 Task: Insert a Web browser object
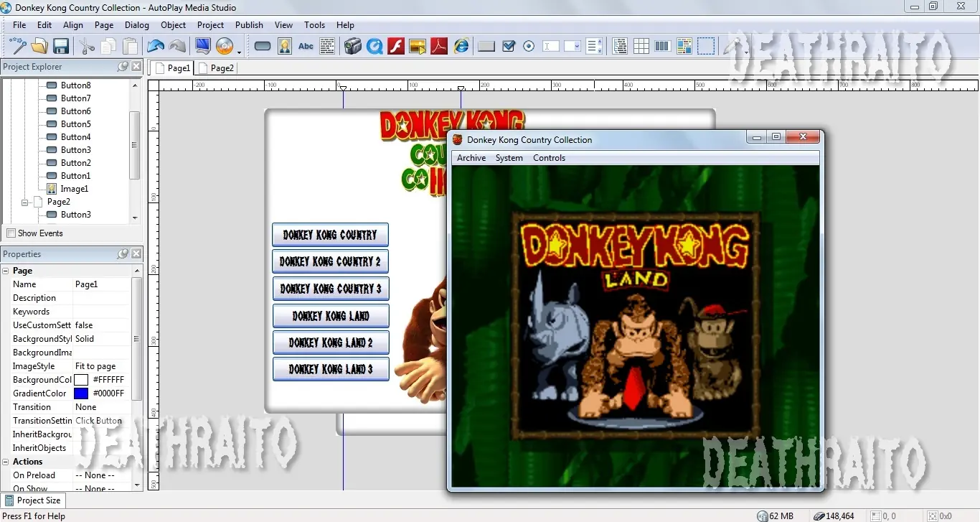(x=461, y=47)
